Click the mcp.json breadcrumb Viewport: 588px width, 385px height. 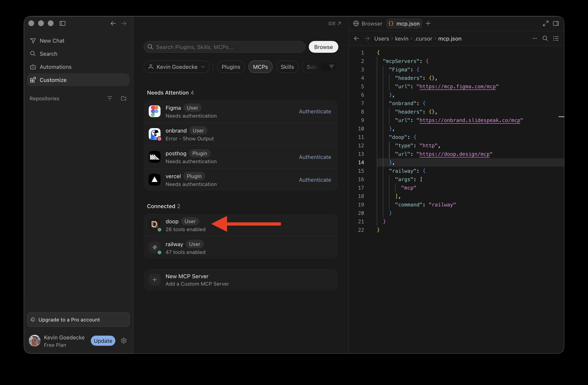pyautogui.click(x=450, y=39)
